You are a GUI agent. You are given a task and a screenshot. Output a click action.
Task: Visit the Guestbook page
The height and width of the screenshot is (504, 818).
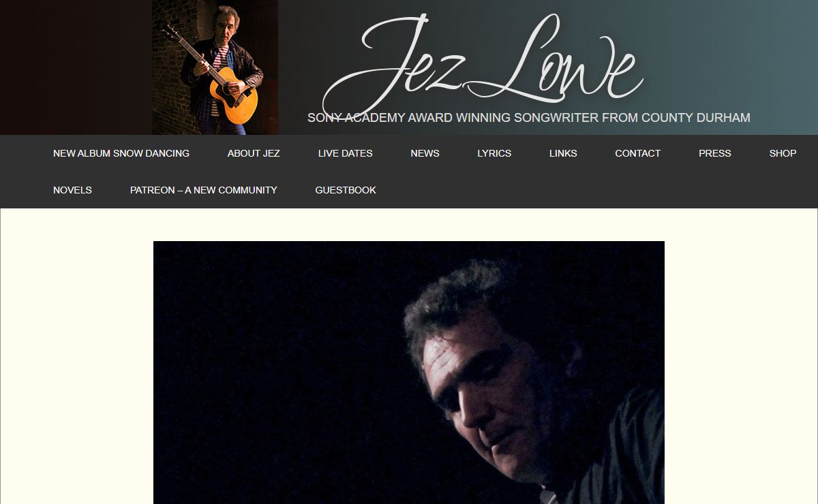coord(346,190)
